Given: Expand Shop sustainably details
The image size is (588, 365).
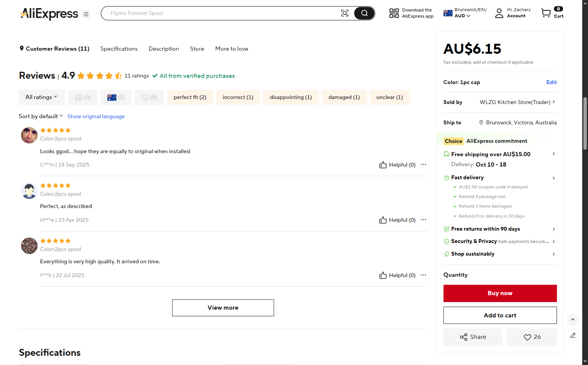Looking at the screenshot, I should [500, 254].
